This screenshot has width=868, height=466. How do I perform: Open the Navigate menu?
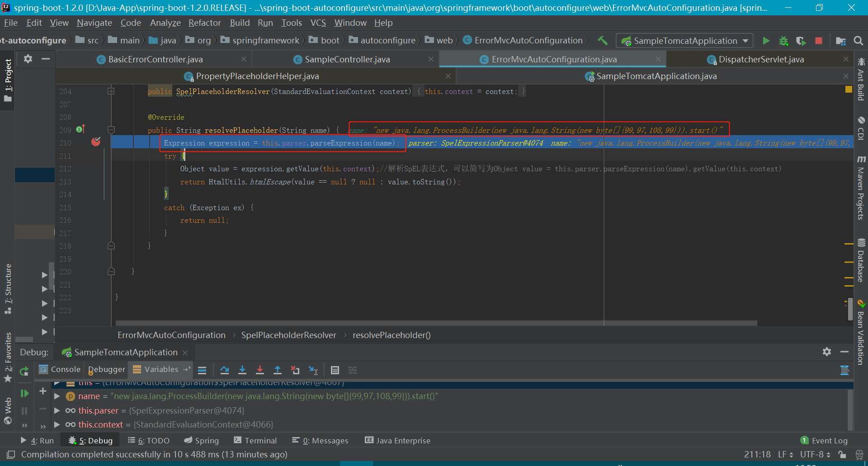(x=94, y=23)
